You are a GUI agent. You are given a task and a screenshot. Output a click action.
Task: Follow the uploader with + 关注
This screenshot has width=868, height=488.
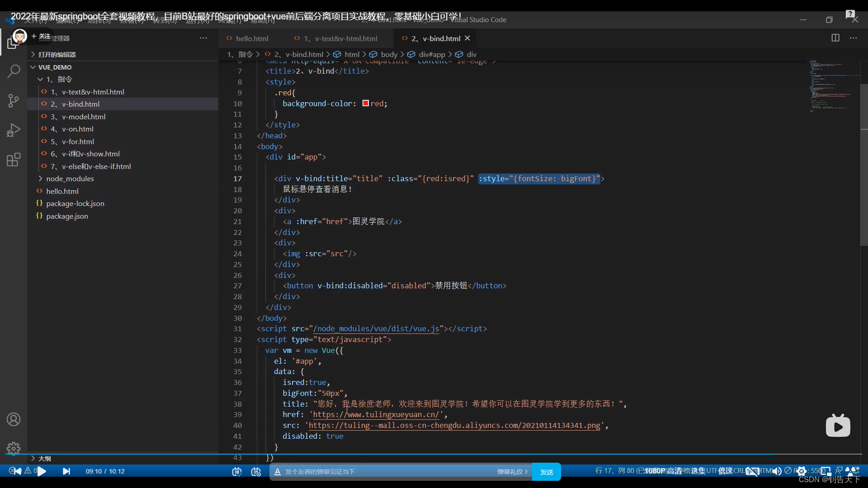41,36
